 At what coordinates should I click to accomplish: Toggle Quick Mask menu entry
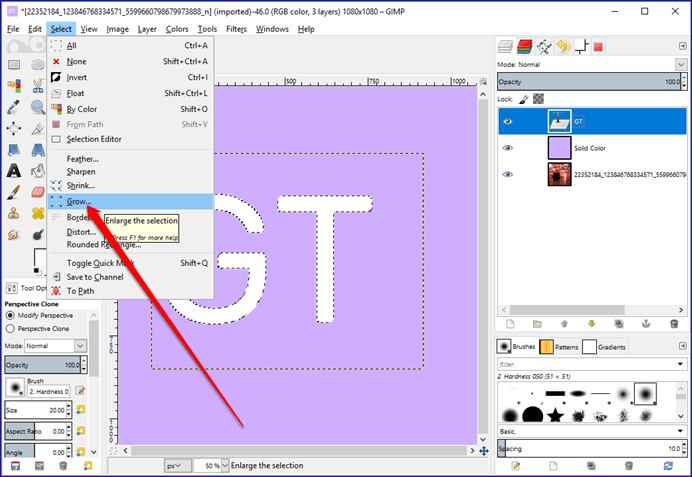click(130, 263)
